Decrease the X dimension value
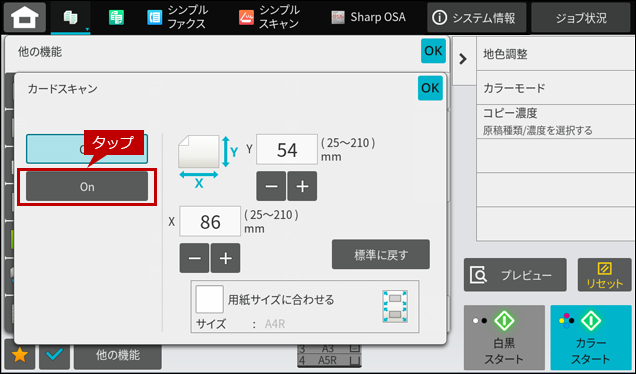The height and width of the screenshot is (374, 636). click(194, 258)
